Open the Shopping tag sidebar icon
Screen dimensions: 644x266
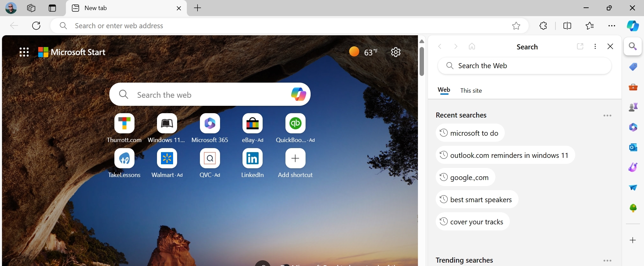pos(633,67)
